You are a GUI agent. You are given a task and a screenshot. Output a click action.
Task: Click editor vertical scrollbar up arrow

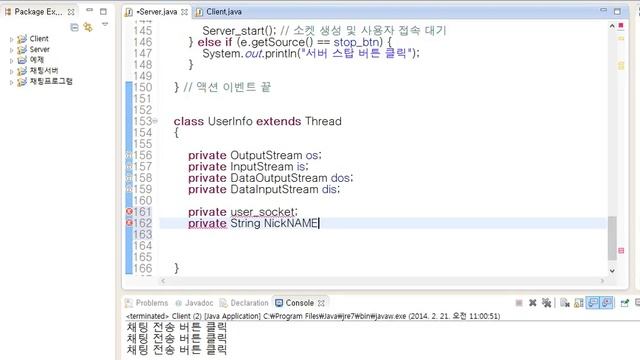612,26
